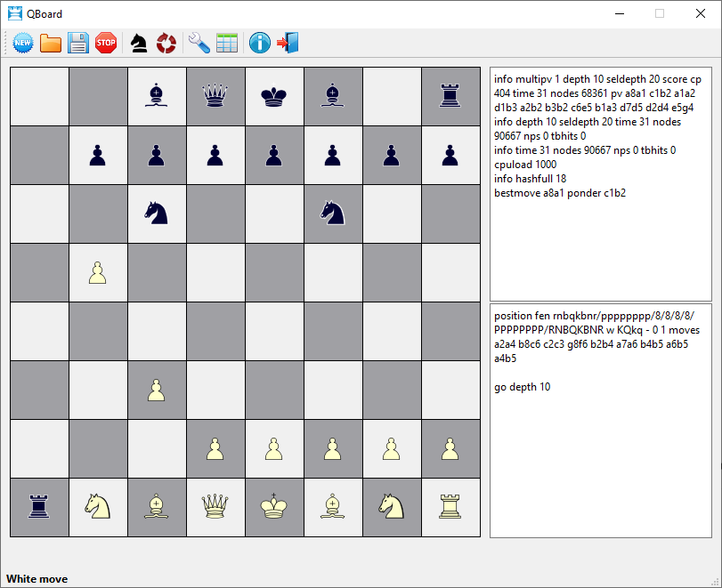Select the black queen on d8
The width and height of the screenshot is (722, 588).
[215, 96]
